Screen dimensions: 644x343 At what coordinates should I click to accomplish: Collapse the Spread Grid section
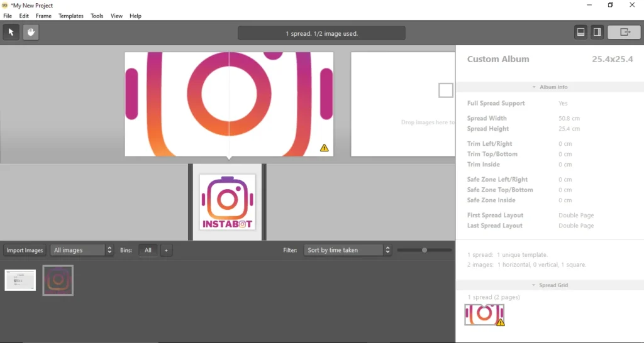point(550,285)
